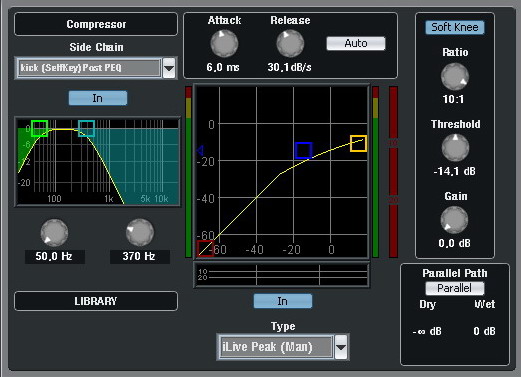The width and height of the screenshot is (521, 377).
Task: Click the kick (SelfKey) Post PEQ field
Action: (89, 68)
